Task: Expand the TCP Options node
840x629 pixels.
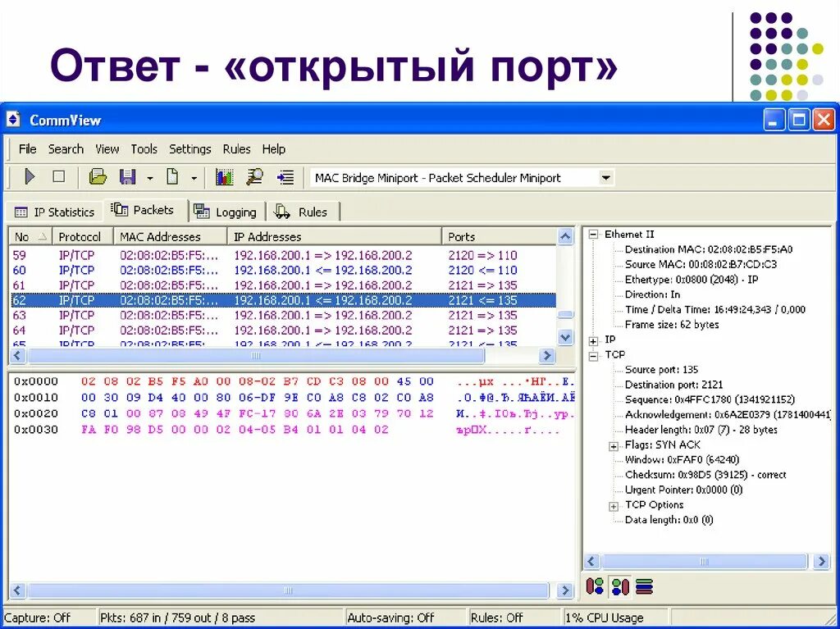Action: 614,506
